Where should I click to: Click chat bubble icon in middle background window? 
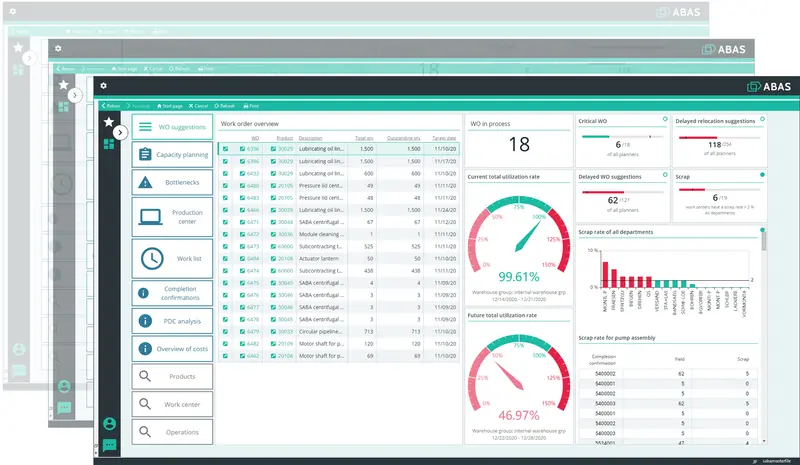click(x=64, y=408)
